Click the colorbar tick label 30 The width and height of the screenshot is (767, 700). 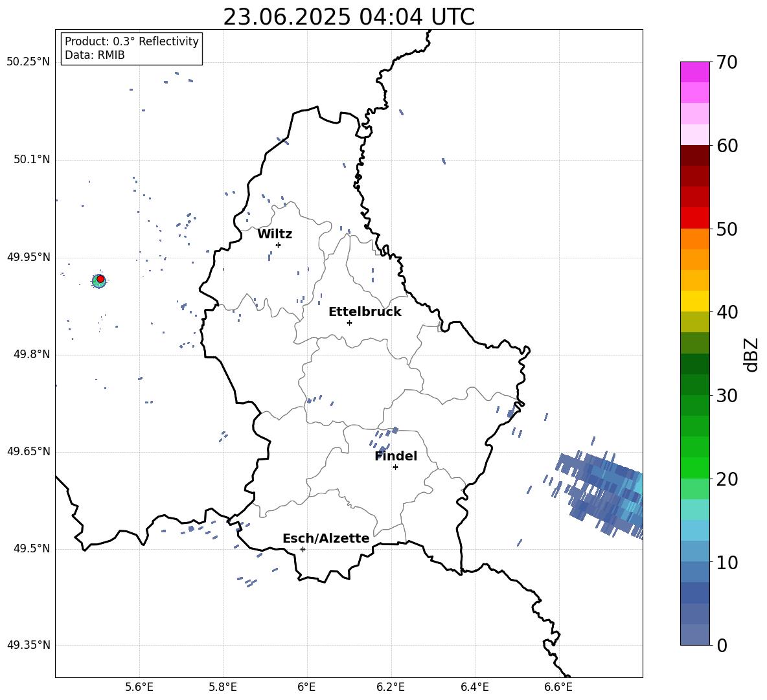(727, 396)
